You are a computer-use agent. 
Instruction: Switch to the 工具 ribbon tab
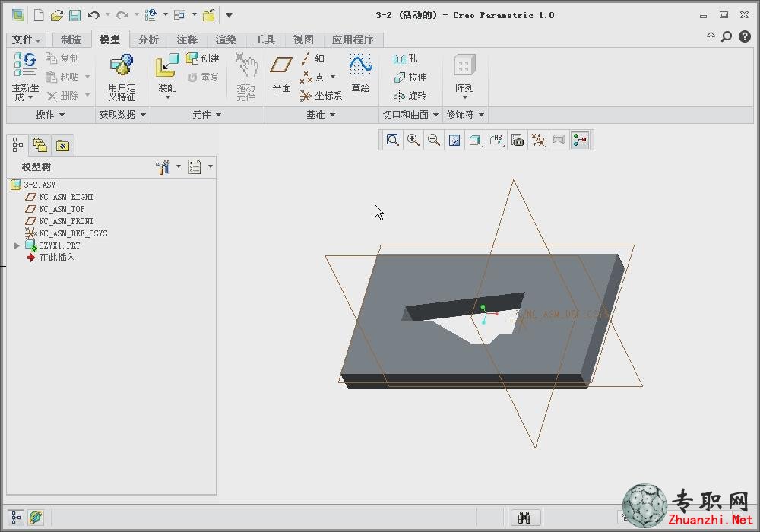tap(264, 40)
